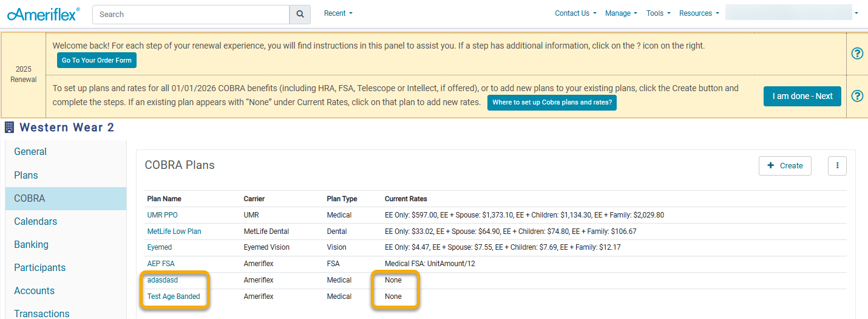Open the UMR PPO plan link
This screenshot has width=868, height=319.
(x=163, y=215)
